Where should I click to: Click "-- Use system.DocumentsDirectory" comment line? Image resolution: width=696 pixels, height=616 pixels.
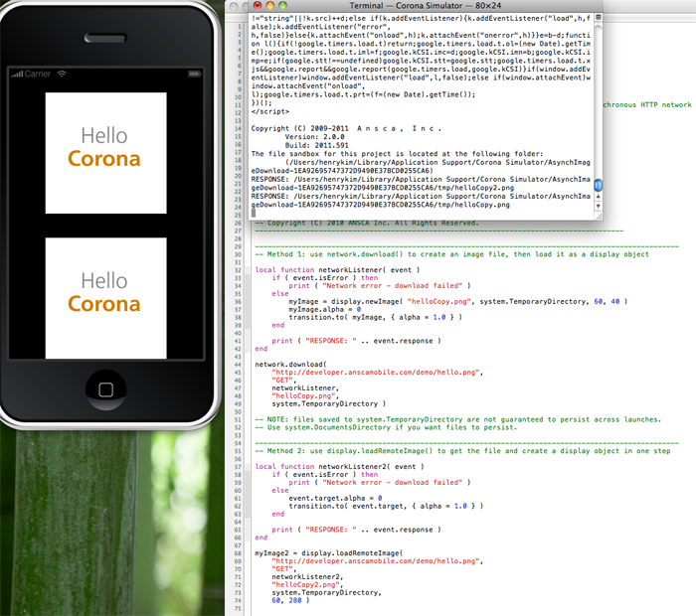(x=386, y=427)
